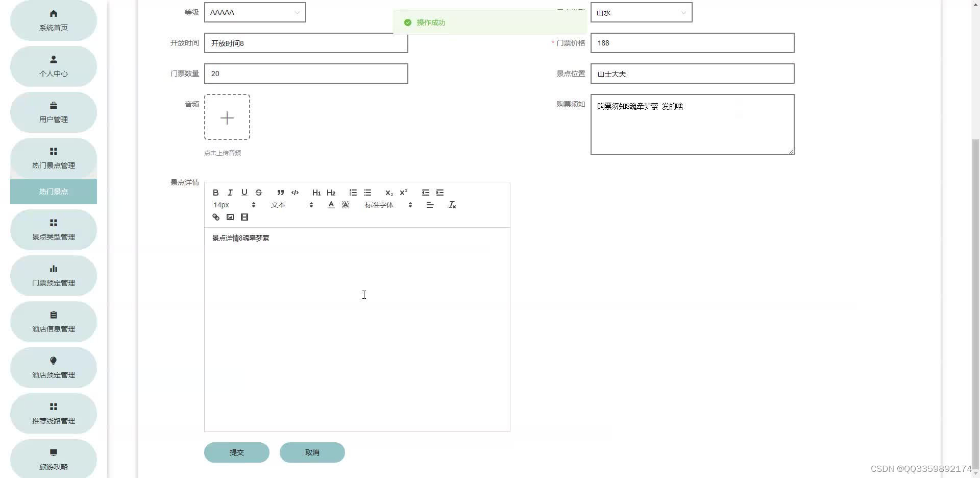Click the 操作成功 success notification

tap(489, 22)
